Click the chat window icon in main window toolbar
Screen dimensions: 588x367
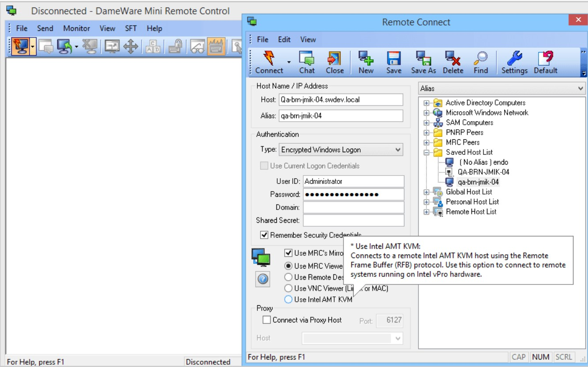point(45,46)
